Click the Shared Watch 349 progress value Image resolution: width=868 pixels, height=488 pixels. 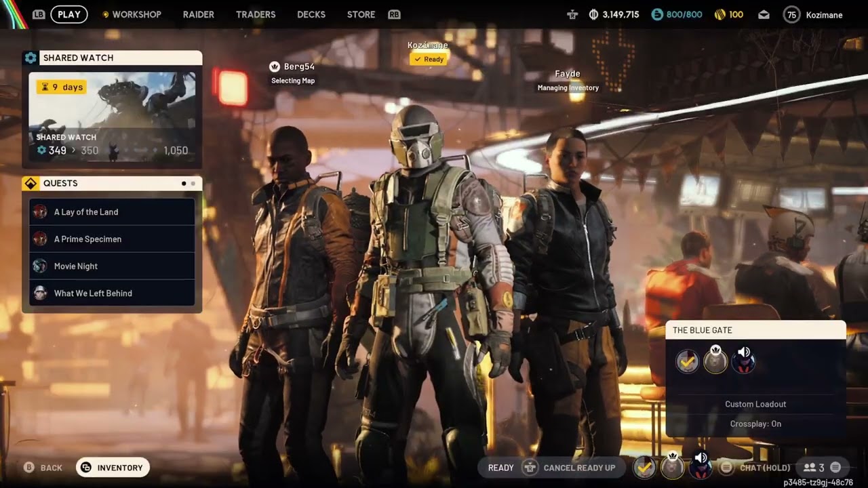click(57, 150)
